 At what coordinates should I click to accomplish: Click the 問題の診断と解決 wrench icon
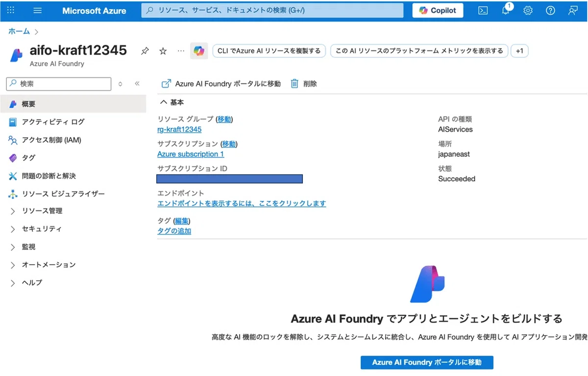tap(13, 176)
